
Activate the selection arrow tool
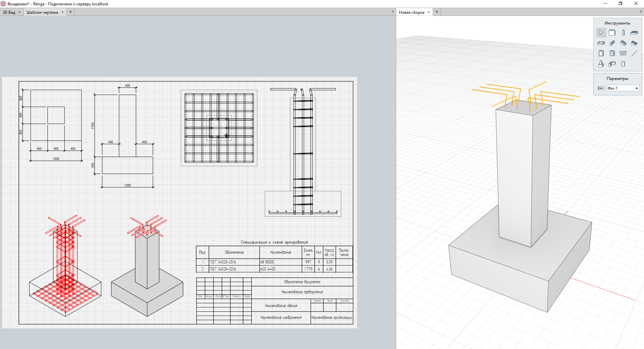point(601,33)
